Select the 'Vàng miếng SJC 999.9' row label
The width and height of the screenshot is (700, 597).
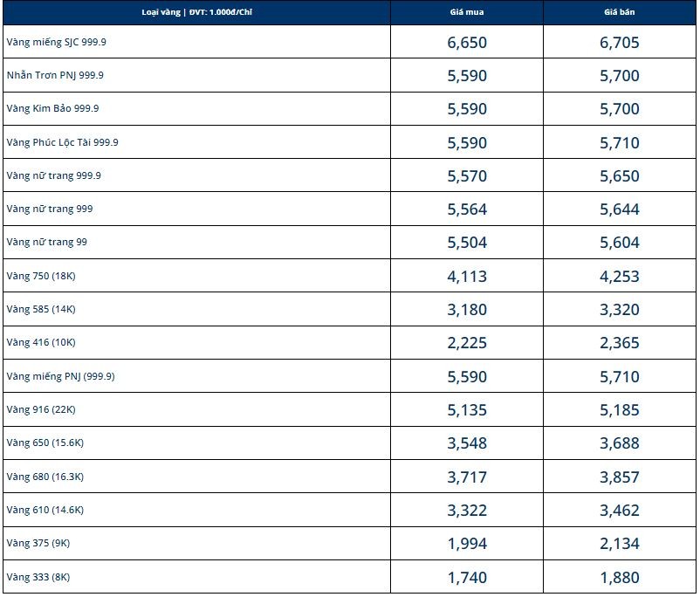(x=56, y=42)
